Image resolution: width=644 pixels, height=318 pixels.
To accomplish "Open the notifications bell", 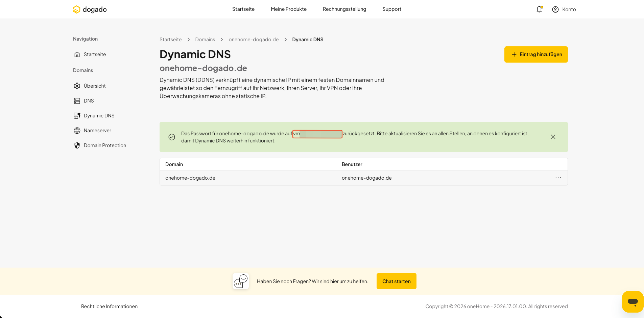I will click(539, 9).
